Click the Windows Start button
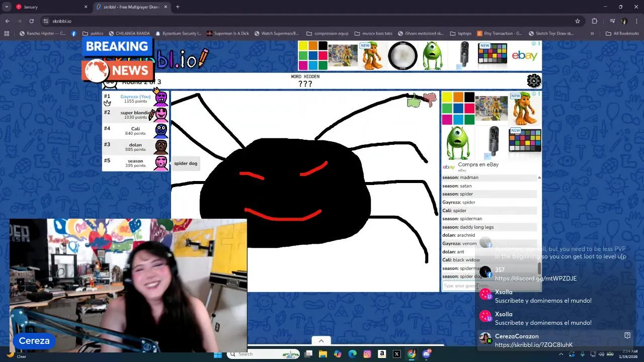 pyautogui.click(x=217, y=354)
